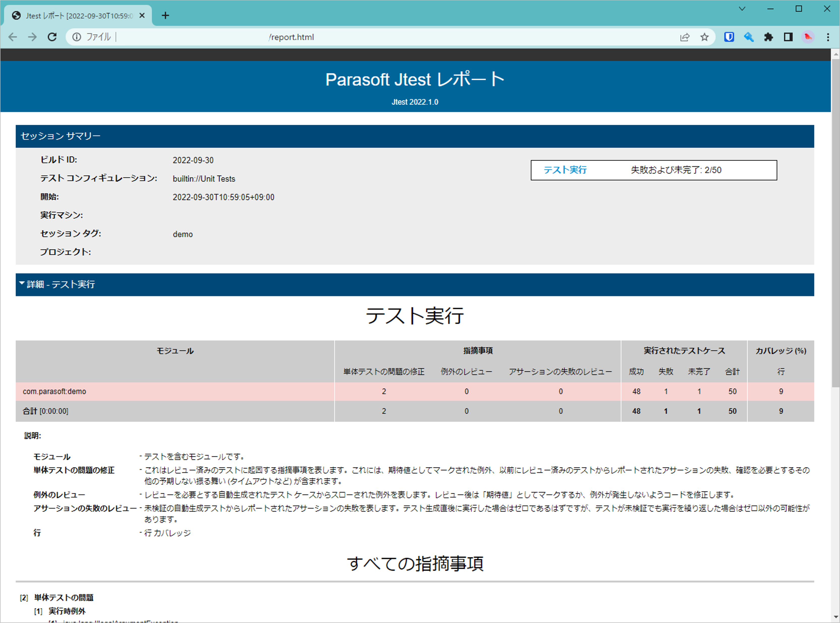Image resolution: width=840 pixels, height=623 pixels.
Task: Open the browser profile avatar
Action: (808, 37)
